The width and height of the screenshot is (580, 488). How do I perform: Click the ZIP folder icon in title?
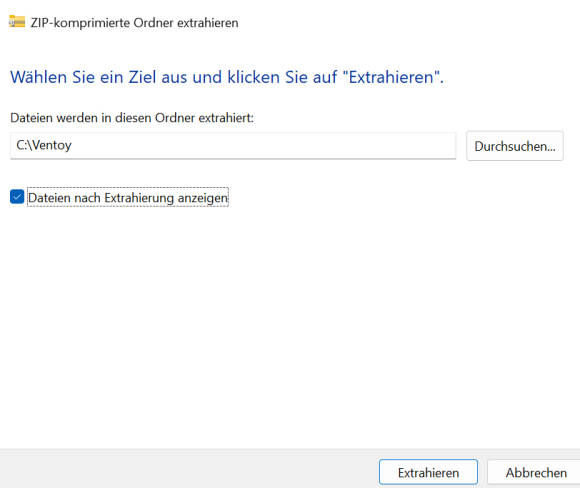(17, 21)
